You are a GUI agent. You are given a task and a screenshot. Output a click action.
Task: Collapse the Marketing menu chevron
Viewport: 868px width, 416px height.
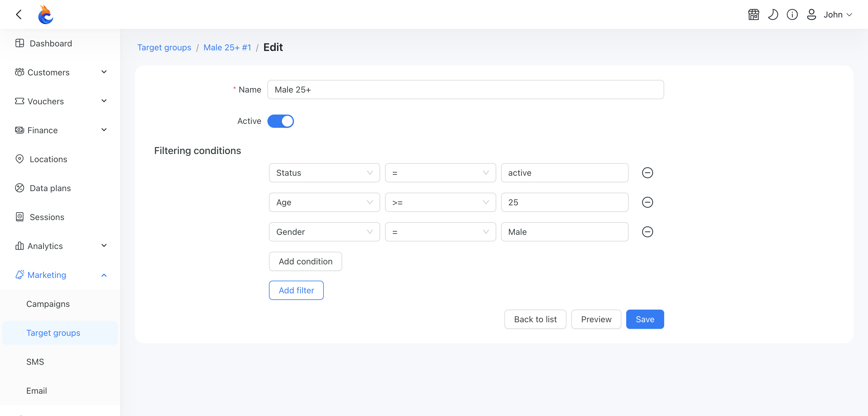[x=104, y=275]
